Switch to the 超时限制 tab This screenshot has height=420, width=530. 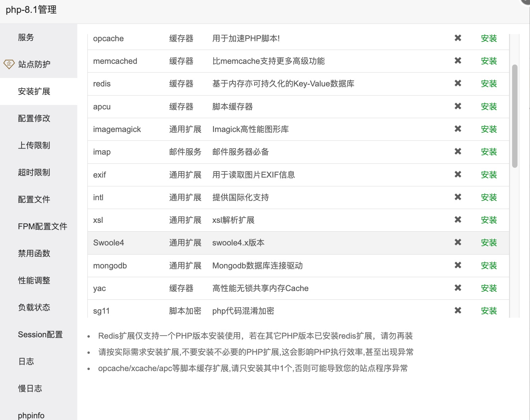[x=38, y=173]
